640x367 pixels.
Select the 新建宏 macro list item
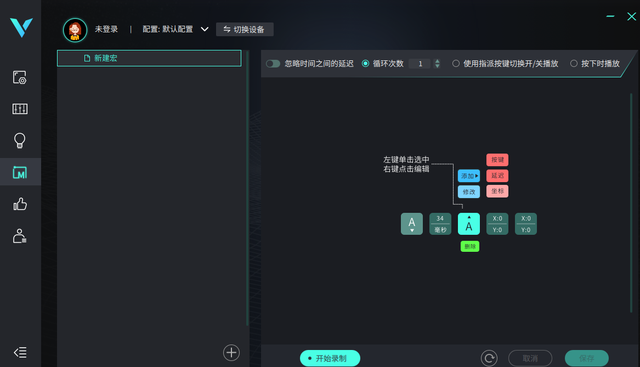149,58
